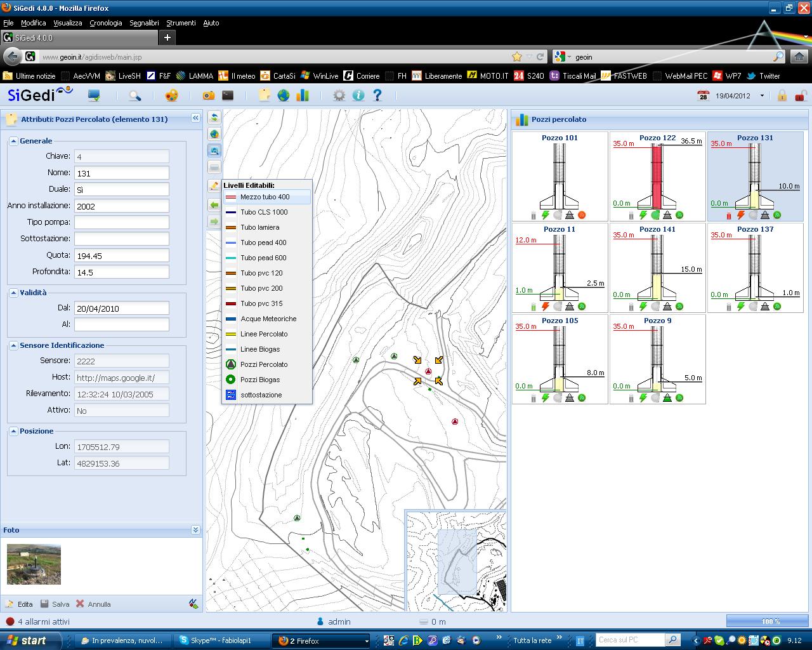
Task: Click the terminal console icon in the toolbar
Action: coord(228,96)
